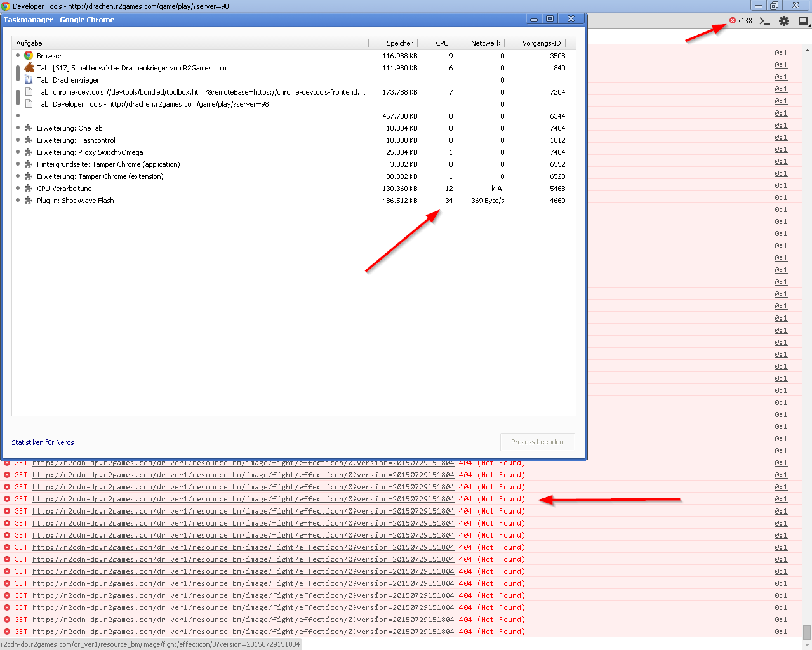Screen dimensions: 812x650
Task: Sort processes by Speicher column
Action: (x=399, y=43)
